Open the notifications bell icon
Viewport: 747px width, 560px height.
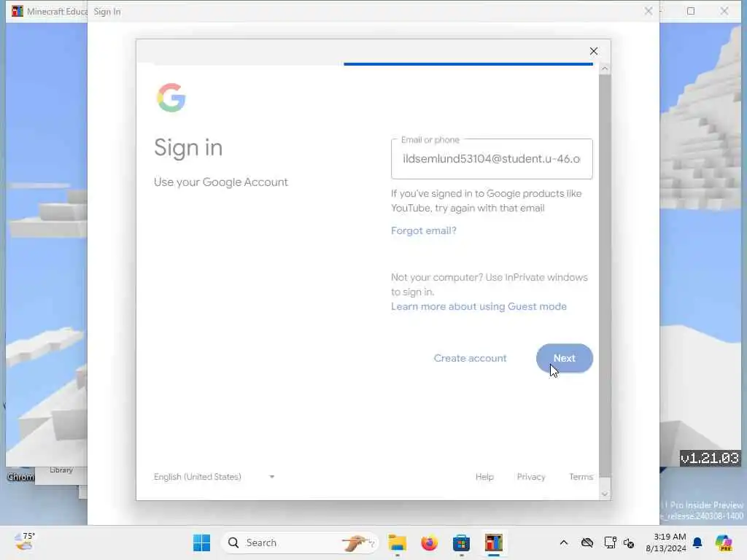pos(697,542)
